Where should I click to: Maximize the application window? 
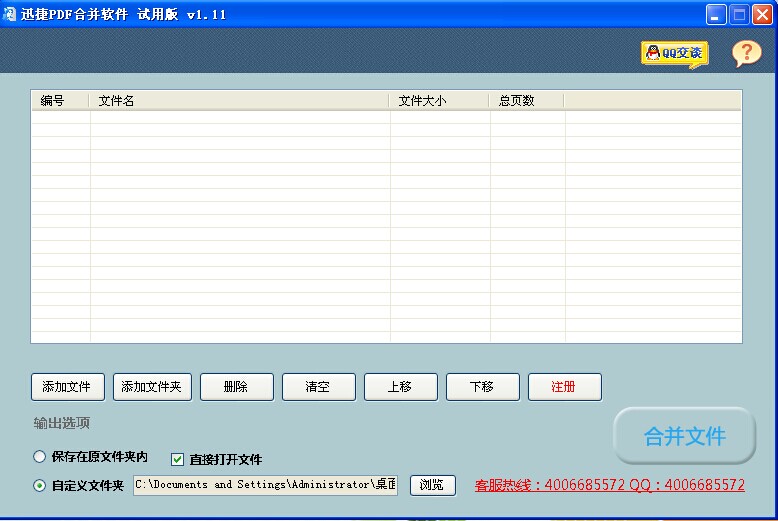(739, 14)
